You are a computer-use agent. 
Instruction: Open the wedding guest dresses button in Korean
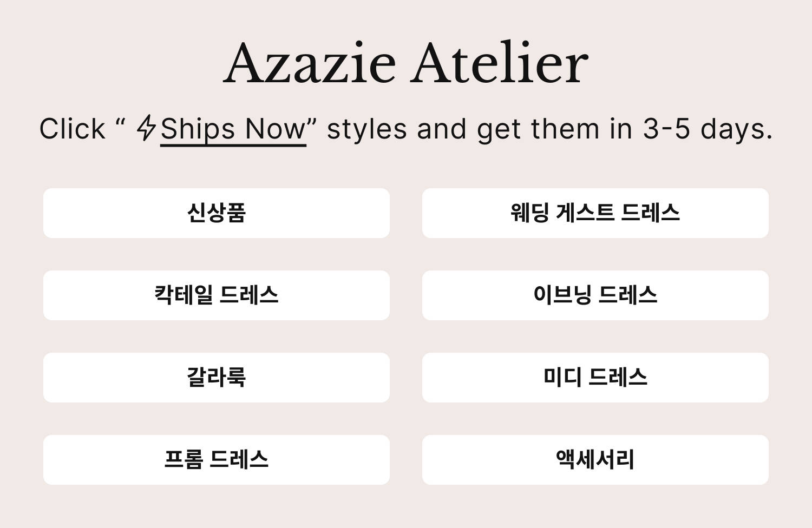coord(595,213)
